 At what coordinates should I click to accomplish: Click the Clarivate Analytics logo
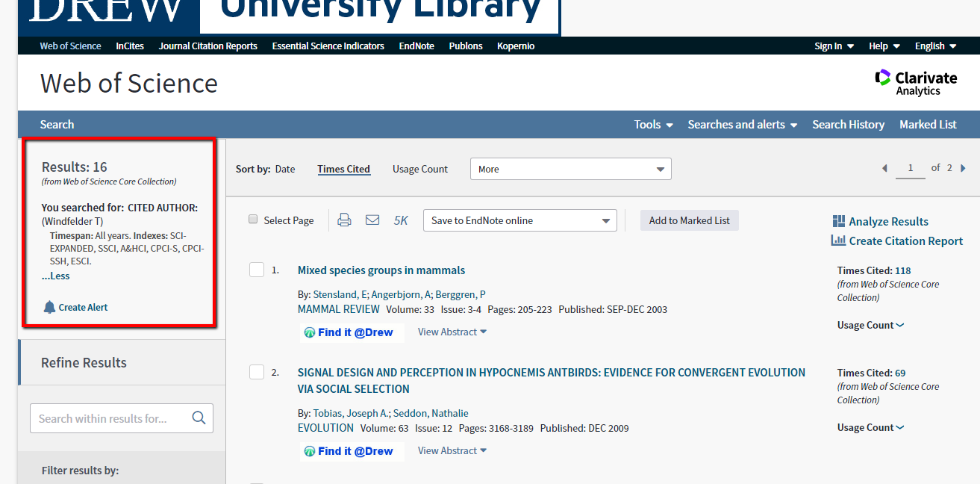916,83
